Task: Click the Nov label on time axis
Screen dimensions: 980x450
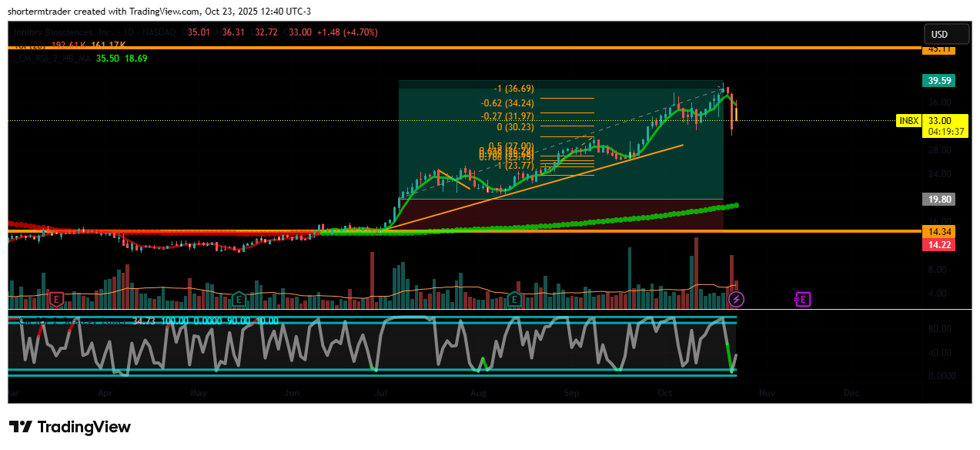Action: coord(766,392)
